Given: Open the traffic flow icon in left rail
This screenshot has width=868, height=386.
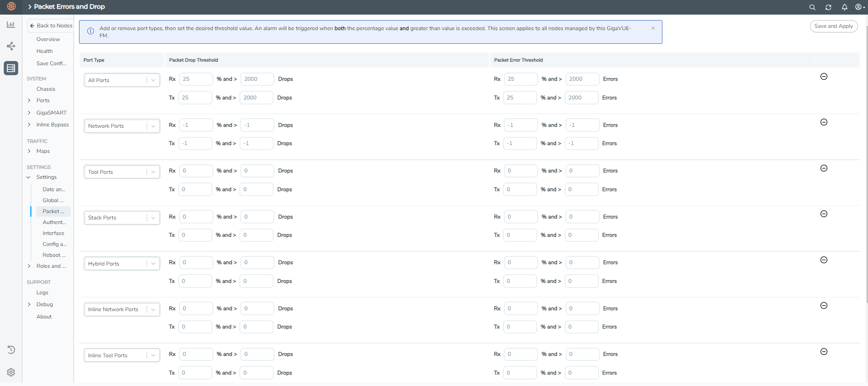Looking at the screenshot, I should pos(11,46).
